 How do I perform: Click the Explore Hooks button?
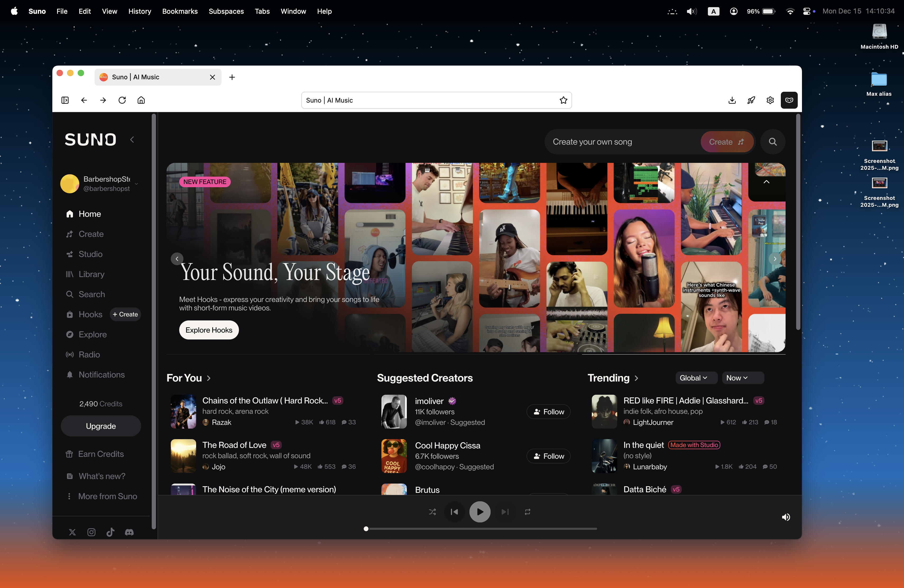[x=209, y=330]
